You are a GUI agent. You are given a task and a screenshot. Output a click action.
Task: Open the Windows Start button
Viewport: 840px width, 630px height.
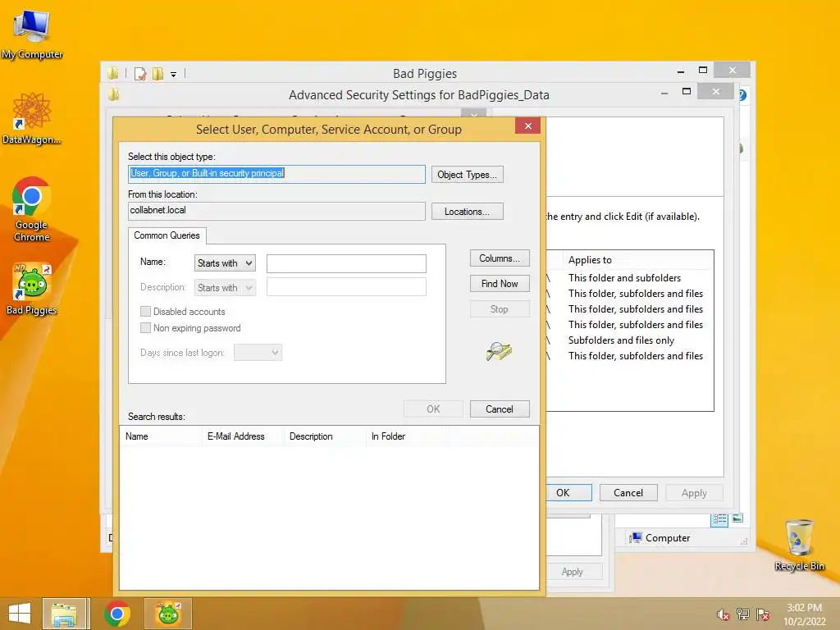coord(20,614)
